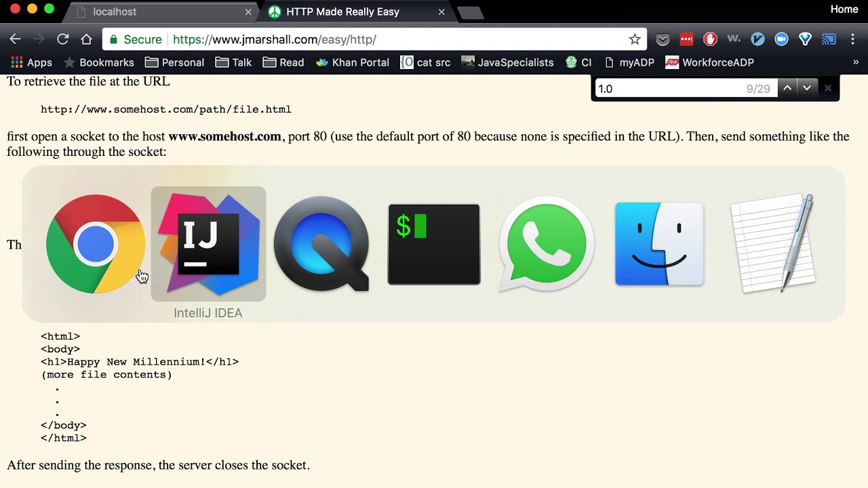Close the HTTP Made Really Easy tab
Viewport: 868px width, 488px height.
[442, 12]
